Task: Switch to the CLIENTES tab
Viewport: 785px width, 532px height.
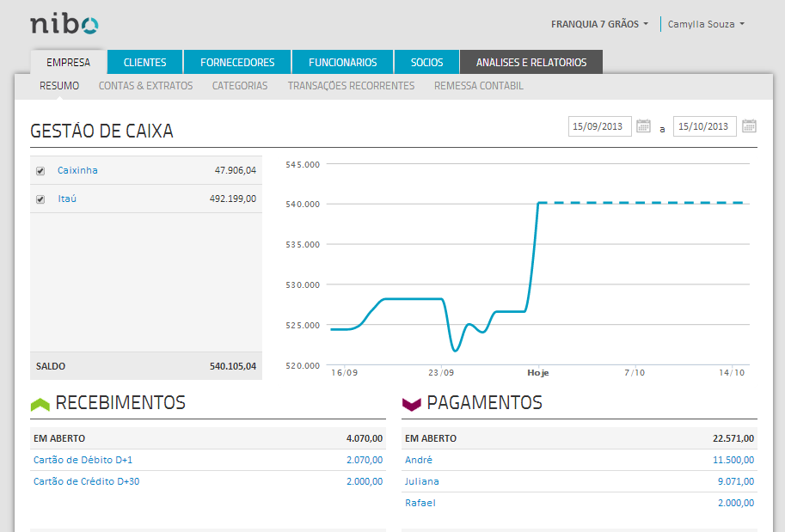Action: [144, 62]
